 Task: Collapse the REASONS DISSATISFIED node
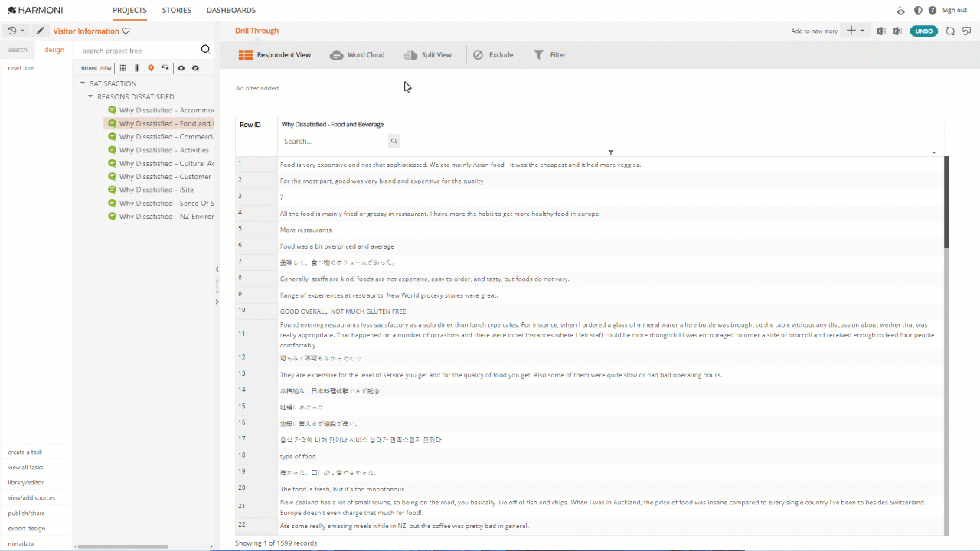[90, 97]
